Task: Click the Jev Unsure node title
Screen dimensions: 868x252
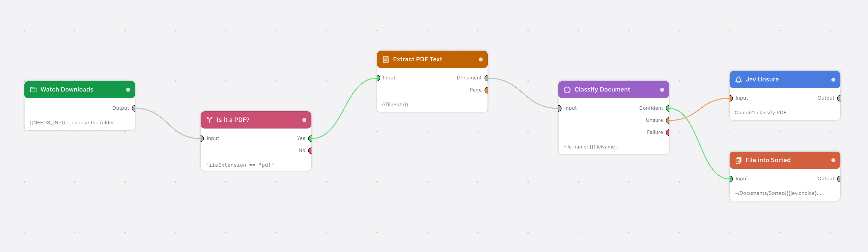Action: click(x=762, y=80)
